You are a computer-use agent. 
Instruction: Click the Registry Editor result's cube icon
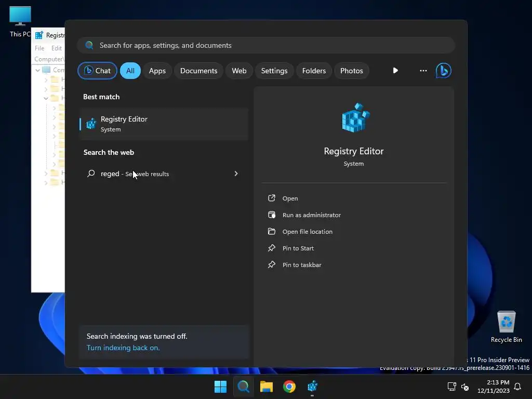(91, 124)
